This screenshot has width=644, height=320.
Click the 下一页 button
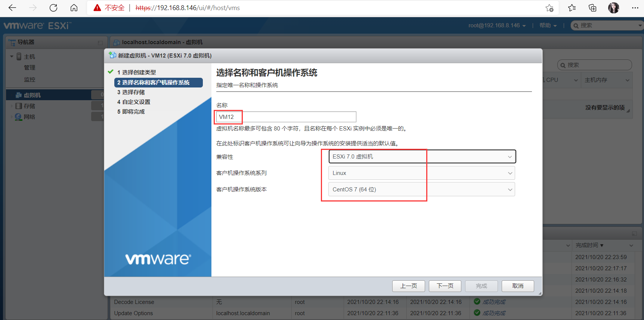445,286
